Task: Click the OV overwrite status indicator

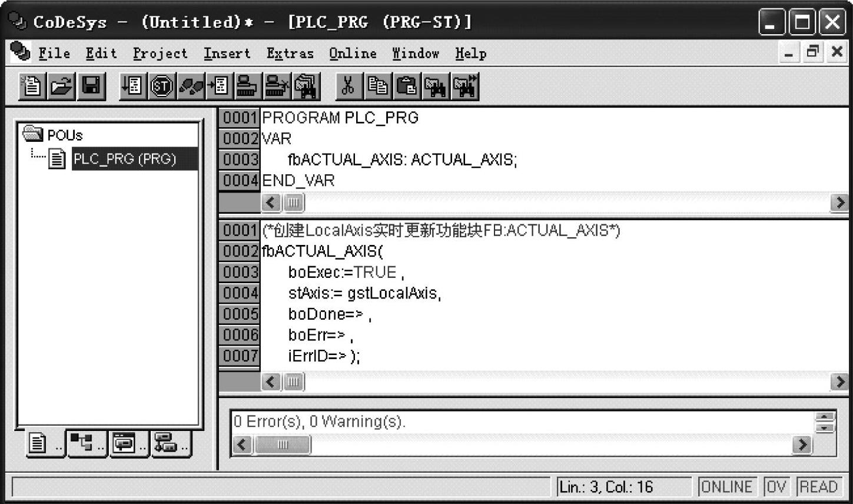Action: [x=776, y=487]
